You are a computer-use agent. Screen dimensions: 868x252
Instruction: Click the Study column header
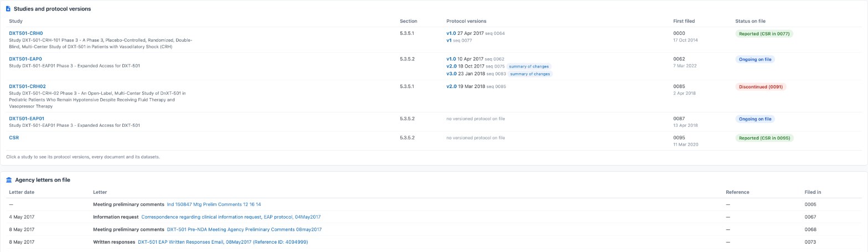coord(15,21)
